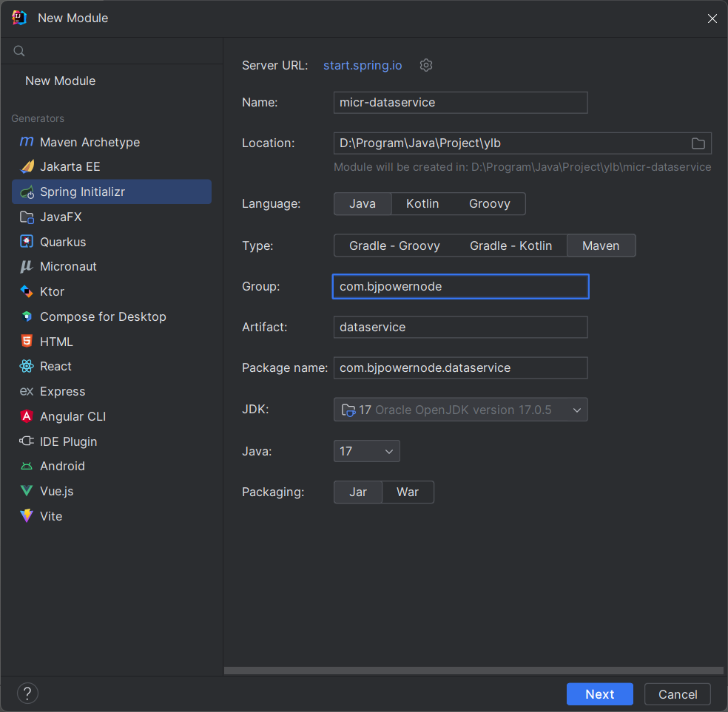The image size is (728, 712).
Task: Open the JDK dropdown
Action: (x=461, y=410)
